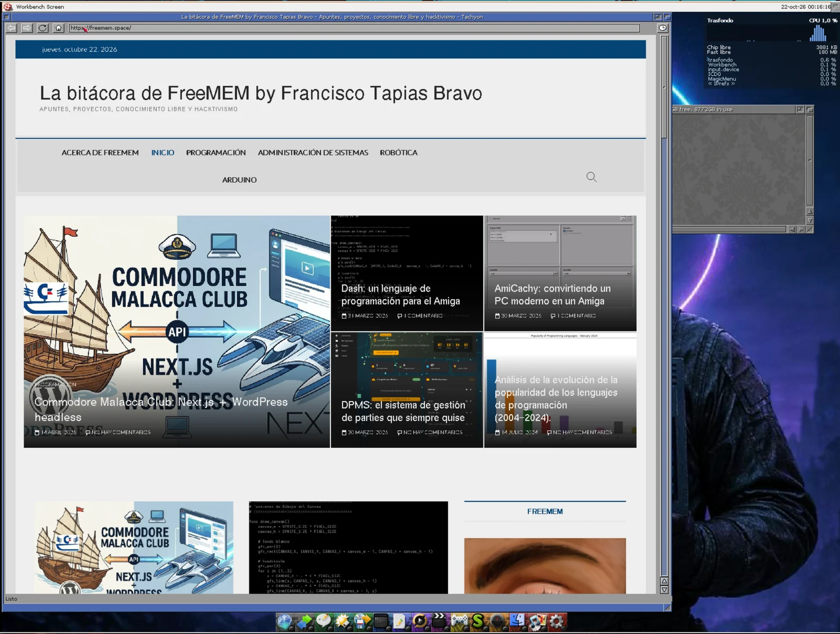This screenshot has width=840, height=634.
Task: Click the Listo status bar text
Action: pos(11,599)
